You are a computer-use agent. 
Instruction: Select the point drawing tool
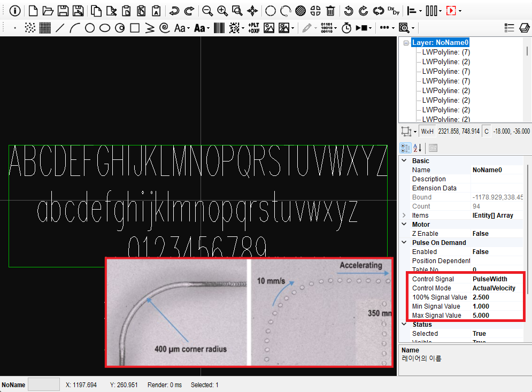[15, 28]
